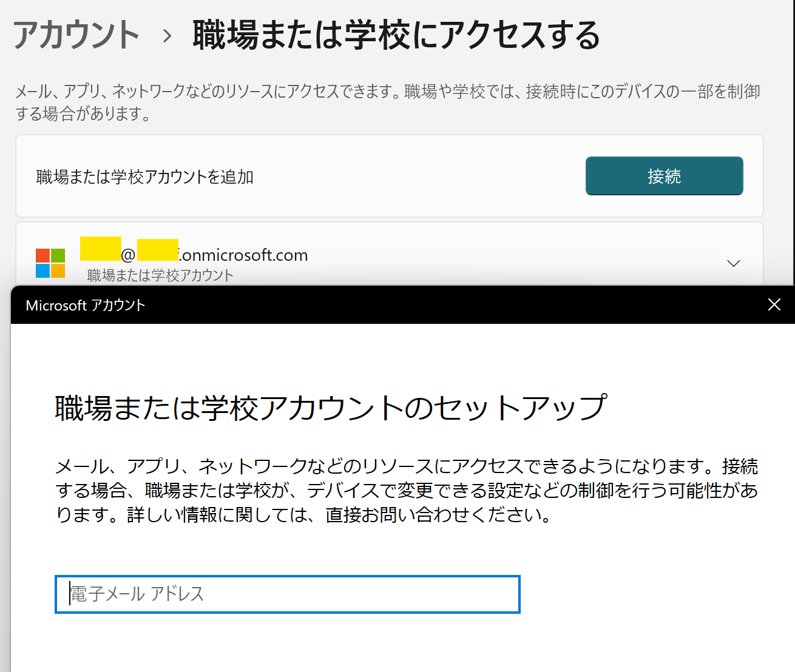Click the yellow box hiding the username
This screenshot has height=672, width=795.
101,249
